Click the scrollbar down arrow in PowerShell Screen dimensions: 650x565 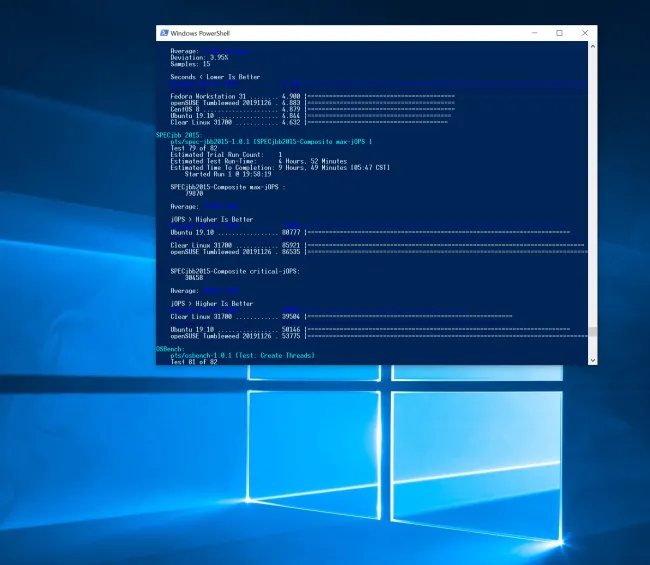(x=593, y=358)
